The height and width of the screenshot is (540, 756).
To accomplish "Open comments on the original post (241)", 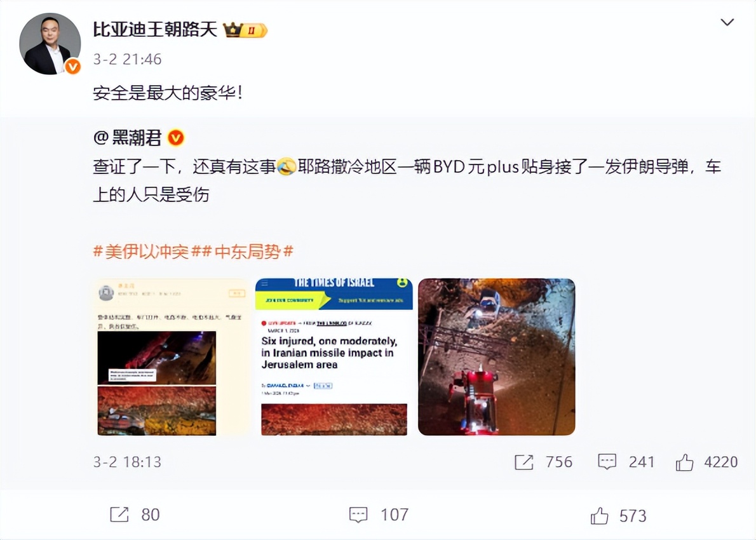I will (x=626, y=462).
